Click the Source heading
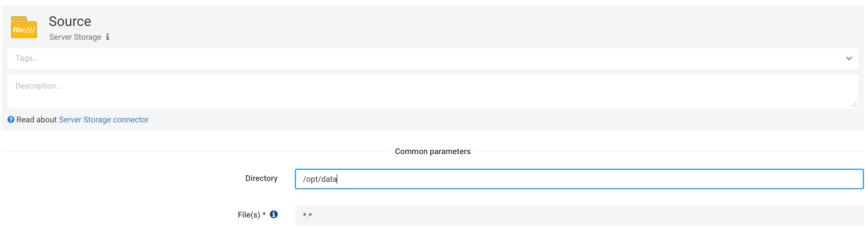 [x=70, y=21]
